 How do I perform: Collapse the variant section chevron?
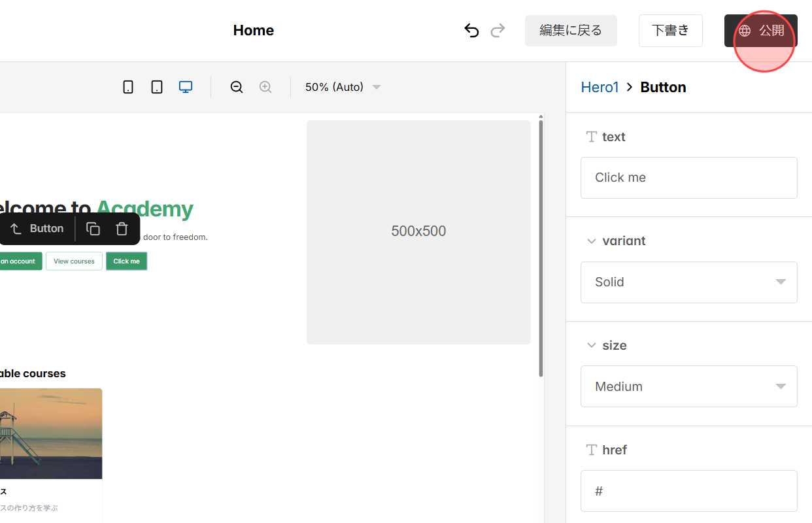coord(592,241)
